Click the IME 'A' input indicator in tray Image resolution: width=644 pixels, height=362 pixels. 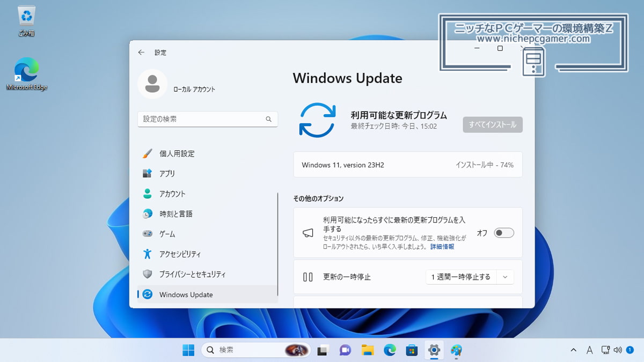click(589, 350)
